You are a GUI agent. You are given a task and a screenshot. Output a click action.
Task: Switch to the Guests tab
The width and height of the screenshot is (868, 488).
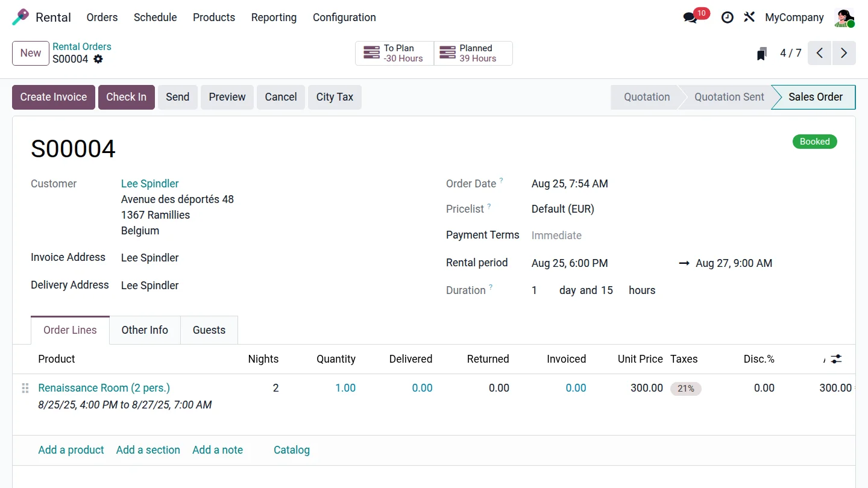(x=209, y=330)
